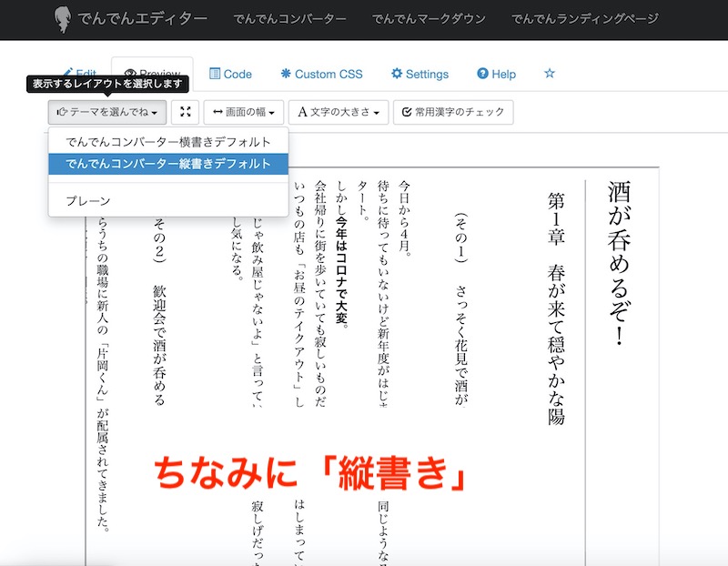Open the Settings tab with gear icon
This screenshot has width=728, height=566.
point(420,74)
